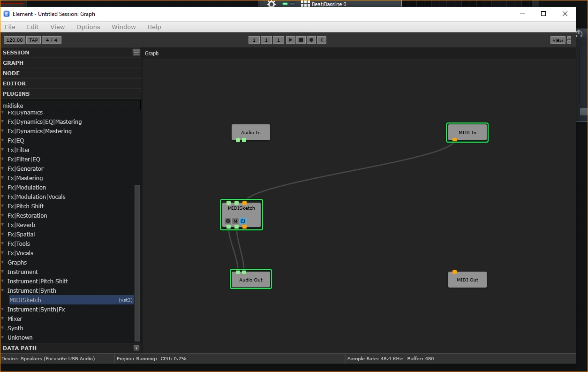Click the plugin search field containing midiske
This screenshot has width=588, height=372.
tap(70, 106)
